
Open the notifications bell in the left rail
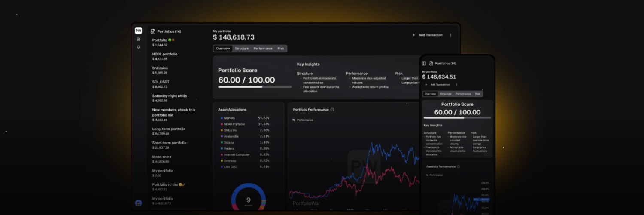point(138,47)
